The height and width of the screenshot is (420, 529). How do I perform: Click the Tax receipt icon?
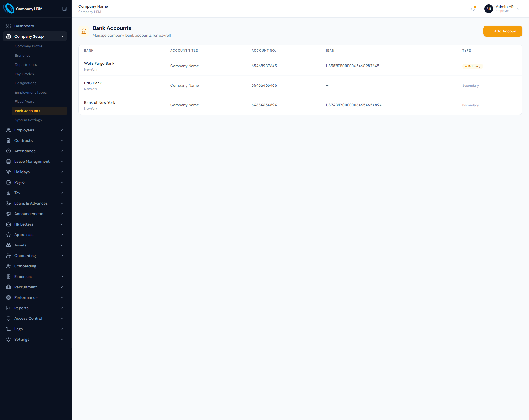tap(9, 193)
